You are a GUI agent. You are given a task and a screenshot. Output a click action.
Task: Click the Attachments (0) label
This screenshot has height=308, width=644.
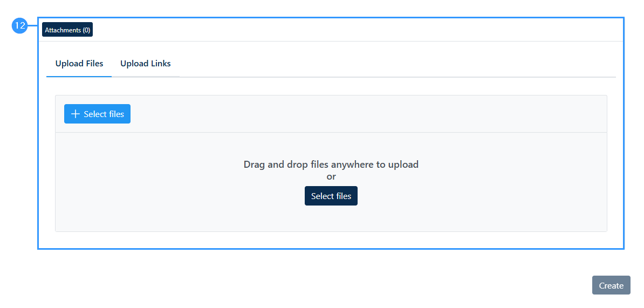pyautogui.click(x=67, y=30)
